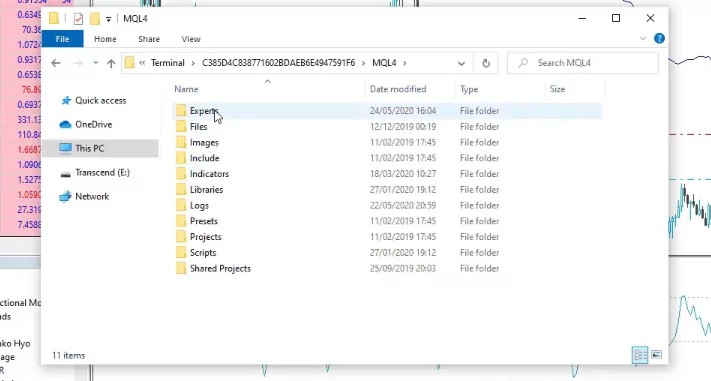Select the Libraries folder icon
Viewport: 711px width, 381px height.
coord(181,190)
